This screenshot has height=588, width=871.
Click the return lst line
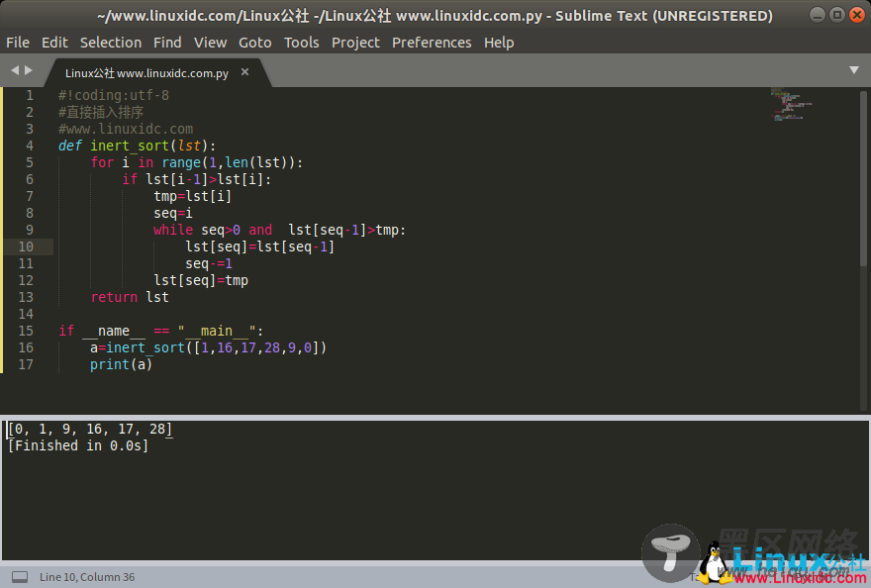coord(130,297)
